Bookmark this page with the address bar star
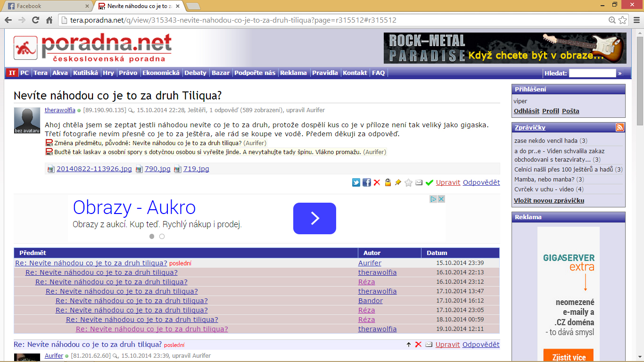This screenshot has width=644, height=362. [623, 20]
